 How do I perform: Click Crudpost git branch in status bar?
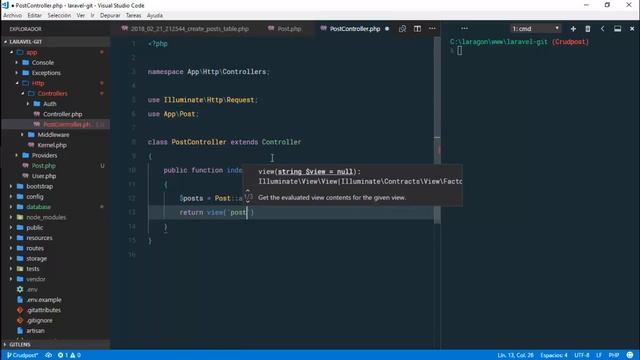(22, 355)
